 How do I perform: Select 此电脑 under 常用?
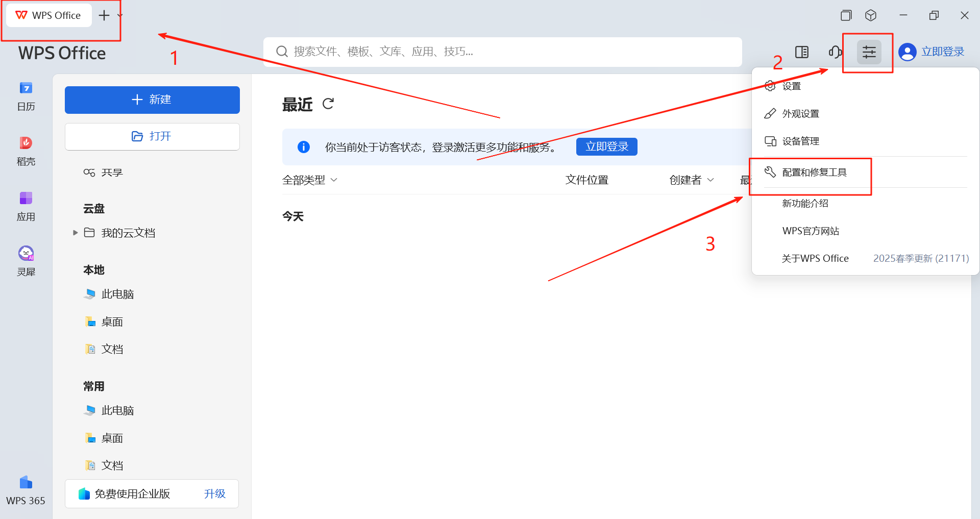[x=109, y=410]
